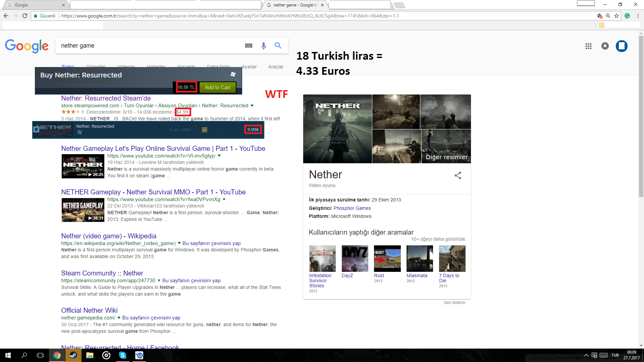Screen dimensions: 644x362
Task: Click the browser back arrow
Action: pos(6,16)
